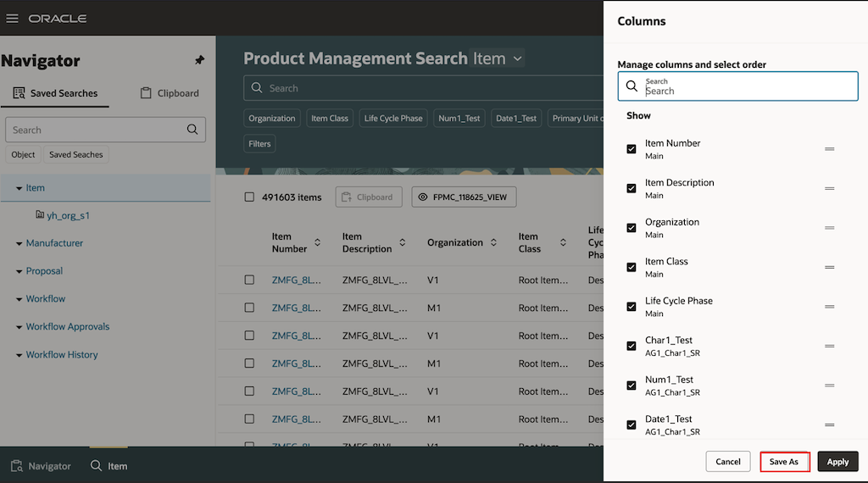The height and width of the screenshot is (483, 868).
Task: Open the Filters button
Action: 259,144
